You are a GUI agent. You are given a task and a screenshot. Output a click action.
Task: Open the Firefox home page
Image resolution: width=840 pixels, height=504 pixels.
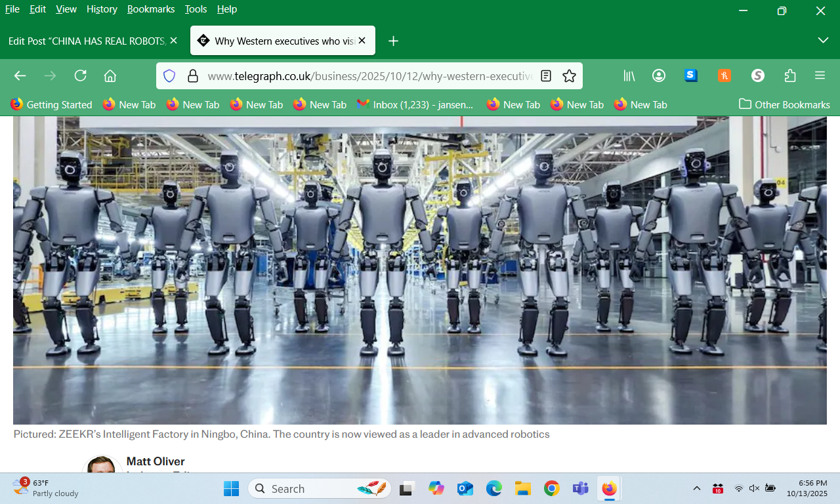[110, 75]
